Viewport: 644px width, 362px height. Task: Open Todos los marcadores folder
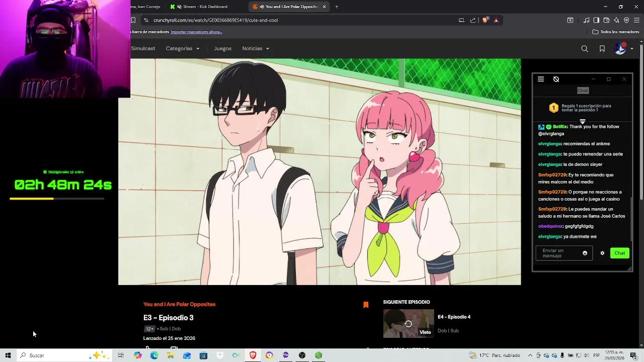616,32
